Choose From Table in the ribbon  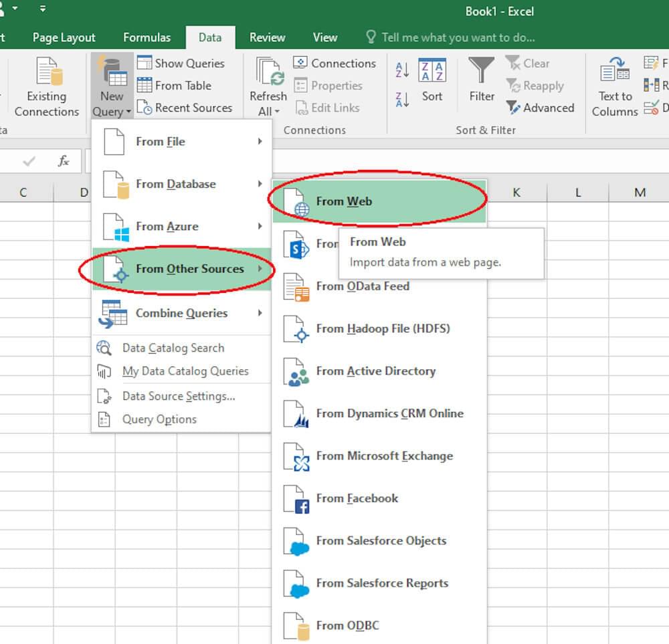click(x=175, y=86)
